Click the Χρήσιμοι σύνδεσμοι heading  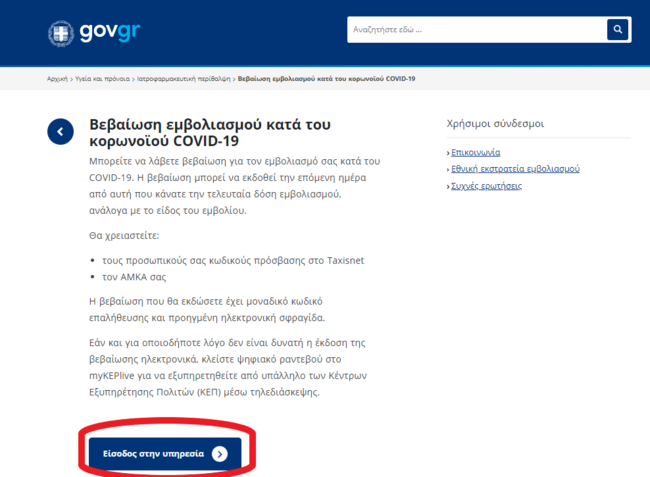click(x=495, y=123)
